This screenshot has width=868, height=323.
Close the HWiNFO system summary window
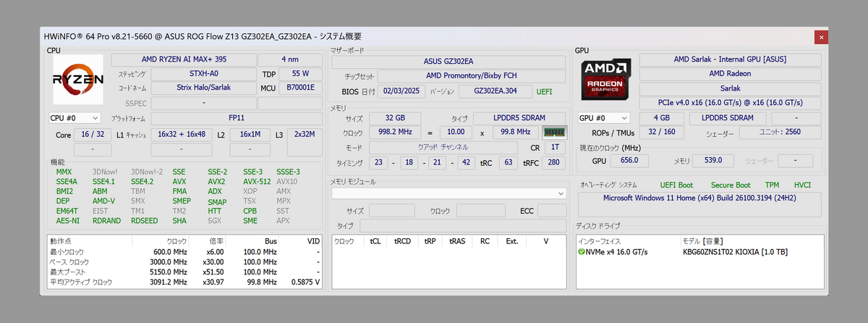(821, 37)
